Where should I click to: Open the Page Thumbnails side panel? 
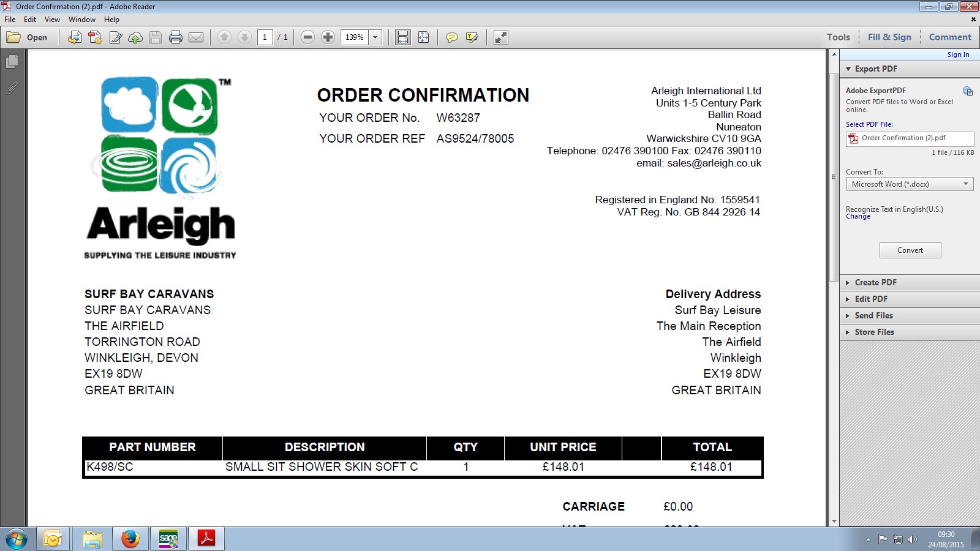pyautogui.click(x=12, y=62)
